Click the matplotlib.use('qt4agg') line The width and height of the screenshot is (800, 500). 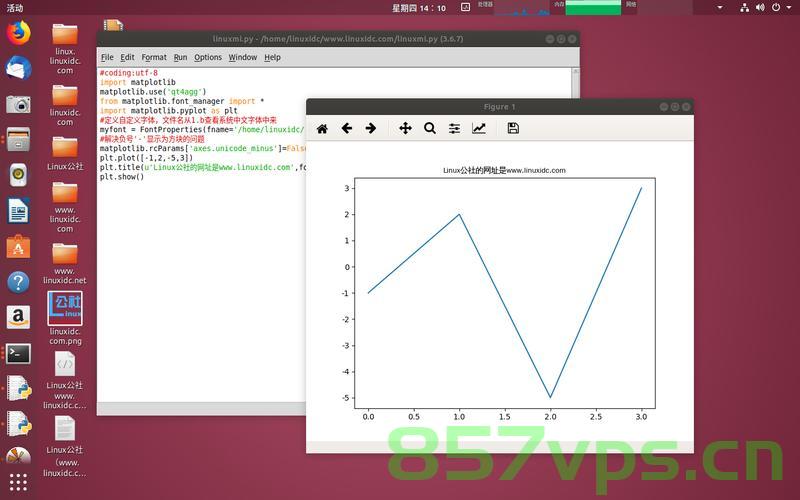click(153, 92)
